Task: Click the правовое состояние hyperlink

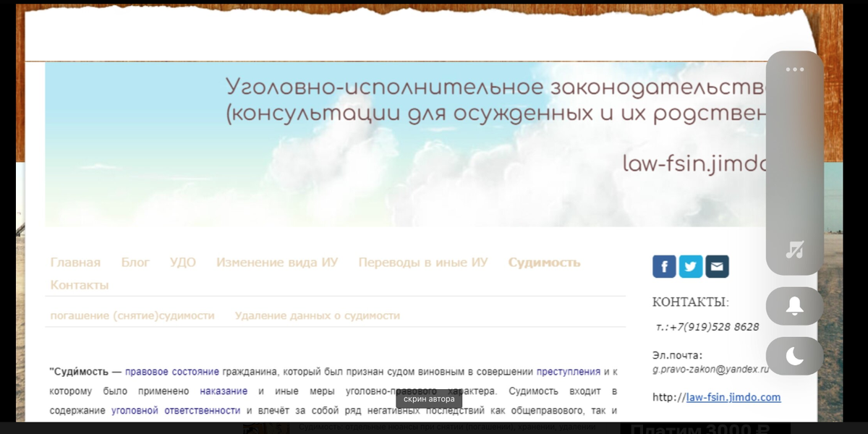Action: (171, 370)
